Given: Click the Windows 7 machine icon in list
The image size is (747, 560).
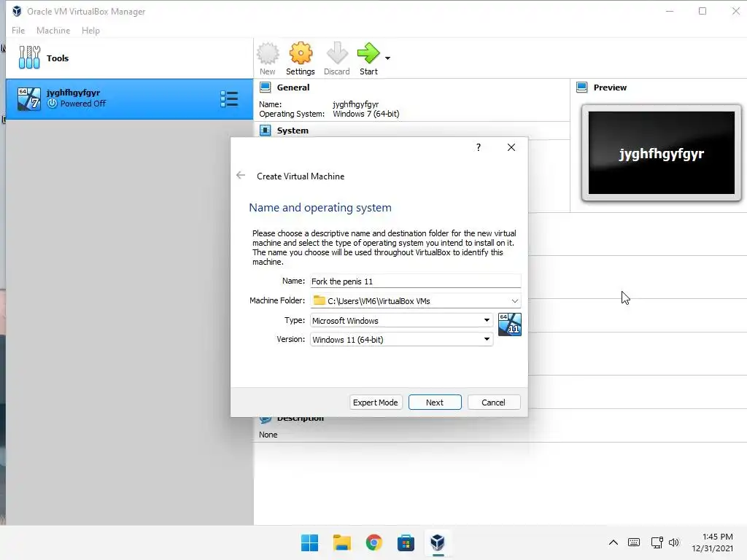Looking at the screenshot, I should pos(28,99).
